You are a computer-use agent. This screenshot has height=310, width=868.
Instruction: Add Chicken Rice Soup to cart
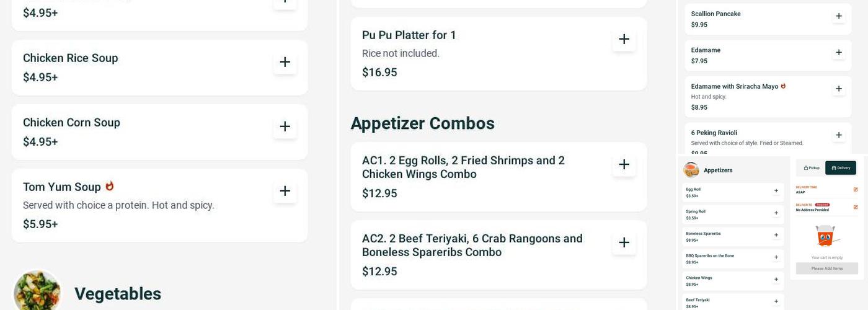pos(285,62)
